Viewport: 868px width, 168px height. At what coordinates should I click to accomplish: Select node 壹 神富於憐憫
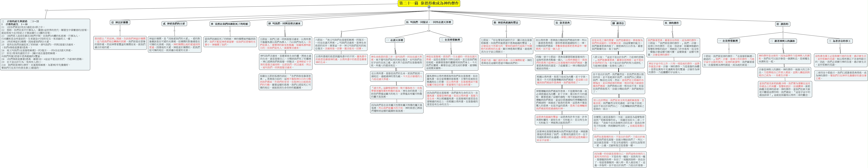(x=120, y=22)
